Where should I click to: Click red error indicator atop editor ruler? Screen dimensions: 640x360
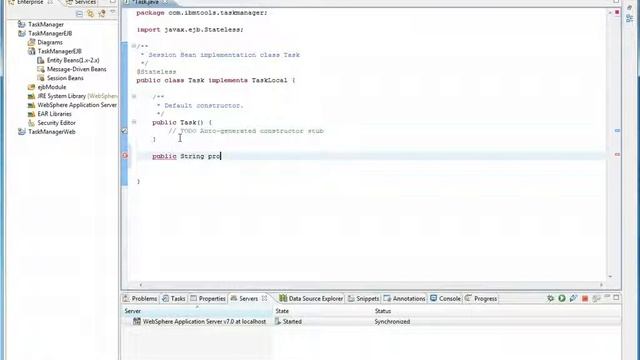tap(617, 13)
